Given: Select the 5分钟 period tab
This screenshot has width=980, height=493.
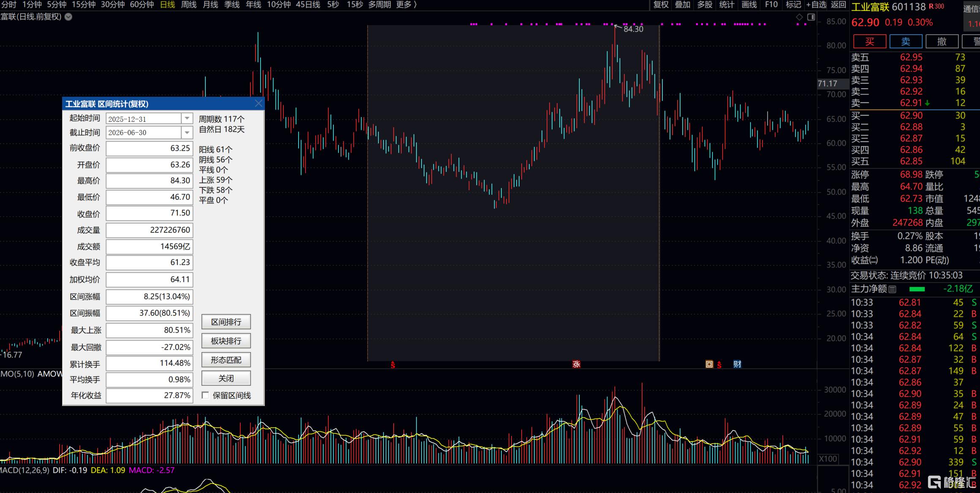Looking at the screenshot, I should [57, 5].
